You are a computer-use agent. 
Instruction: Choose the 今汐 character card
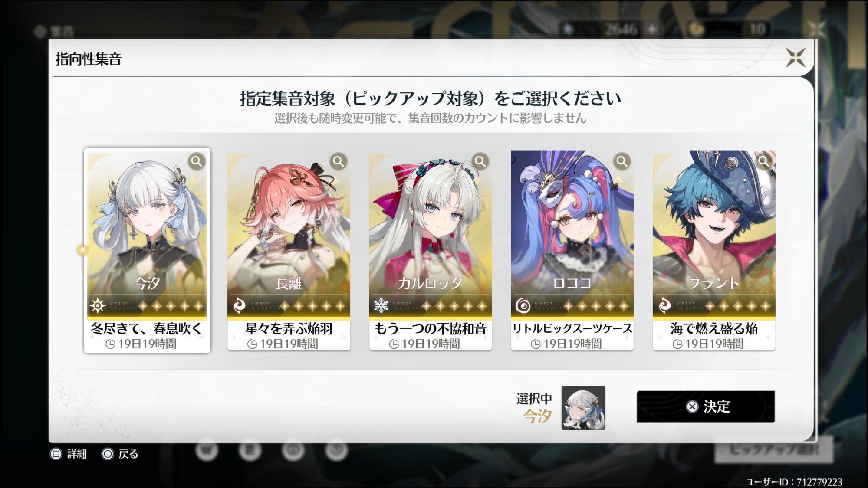click(147, 250)
